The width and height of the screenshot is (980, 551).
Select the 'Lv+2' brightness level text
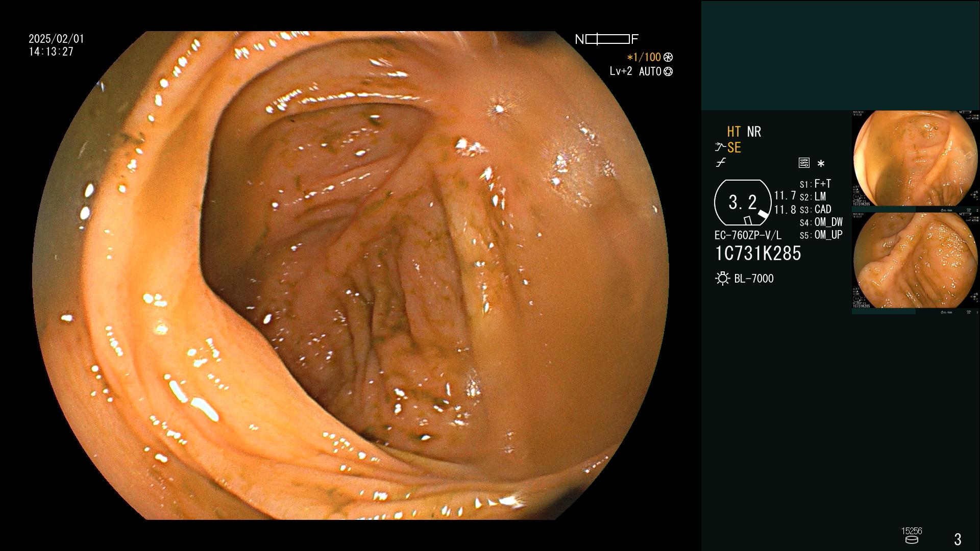(621, 71)
